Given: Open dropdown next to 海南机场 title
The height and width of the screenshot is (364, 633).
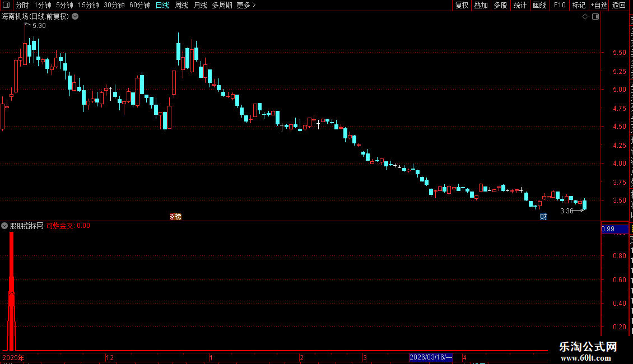Looking at the screenshot, I should point(75,17).
